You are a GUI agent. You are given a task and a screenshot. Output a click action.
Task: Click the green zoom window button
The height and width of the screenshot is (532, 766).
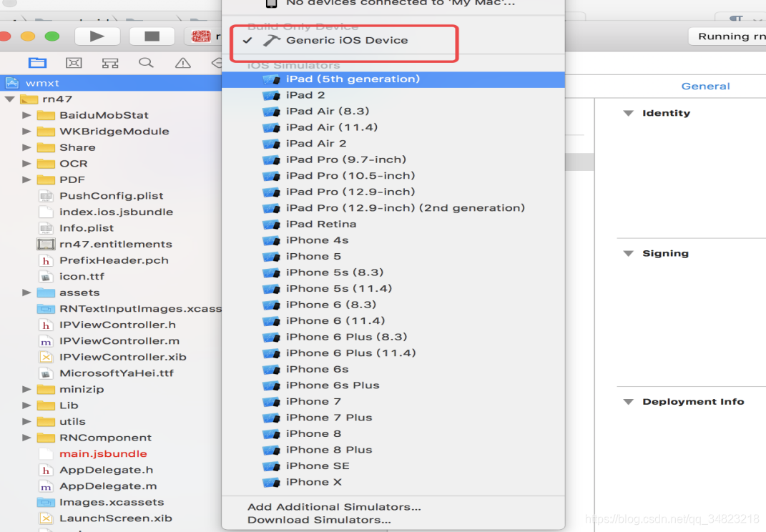pyautogui.click(x=51, y=36)
